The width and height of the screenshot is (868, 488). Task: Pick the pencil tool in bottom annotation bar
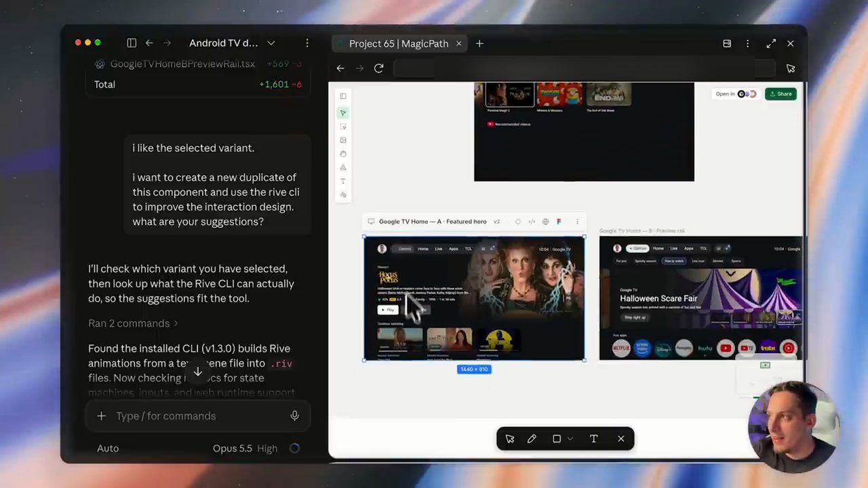click(532, 439)
